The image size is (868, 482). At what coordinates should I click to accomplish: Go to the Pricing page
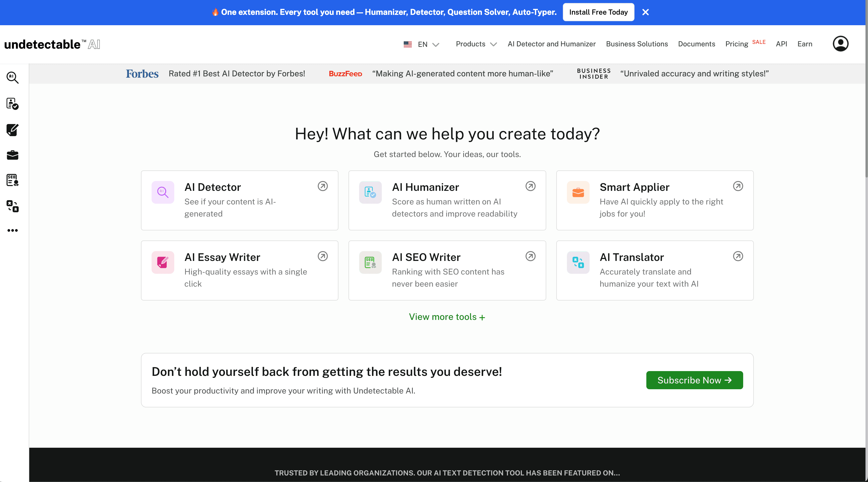click(x=737, y=44)
